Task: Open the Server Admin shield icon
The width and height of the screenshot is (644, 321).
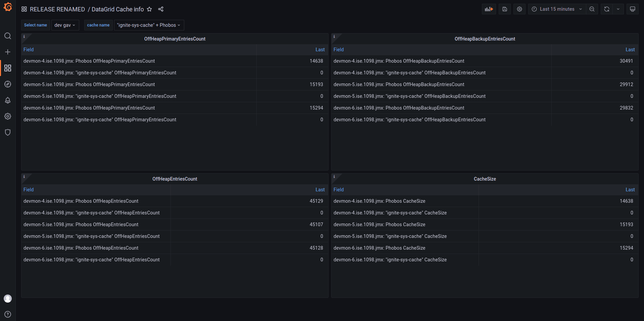Action: (x=8, y=132)
